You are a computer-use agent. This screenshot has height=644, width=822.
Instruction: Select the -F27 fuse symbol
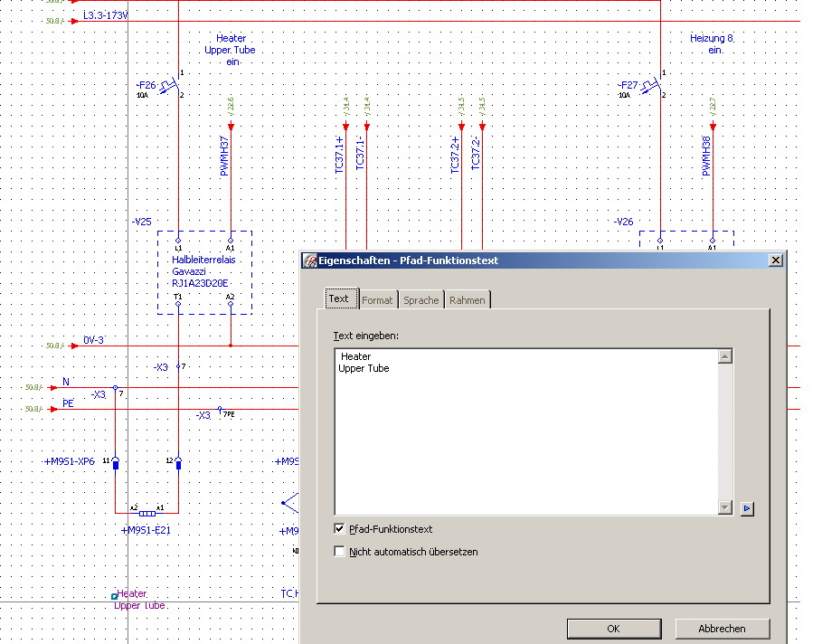click(652, 85)
